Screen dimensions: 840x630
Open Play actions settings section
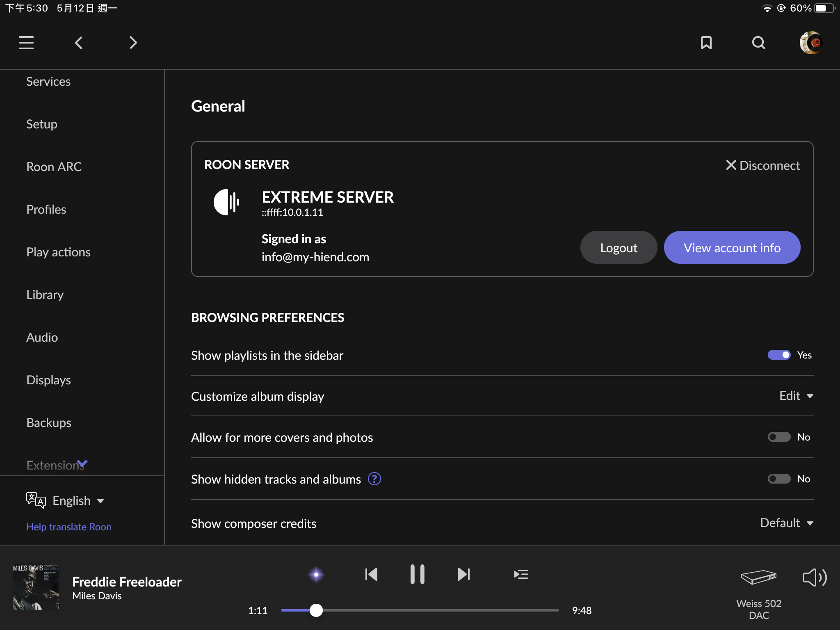pyautogui.click(x=58, y=252)
